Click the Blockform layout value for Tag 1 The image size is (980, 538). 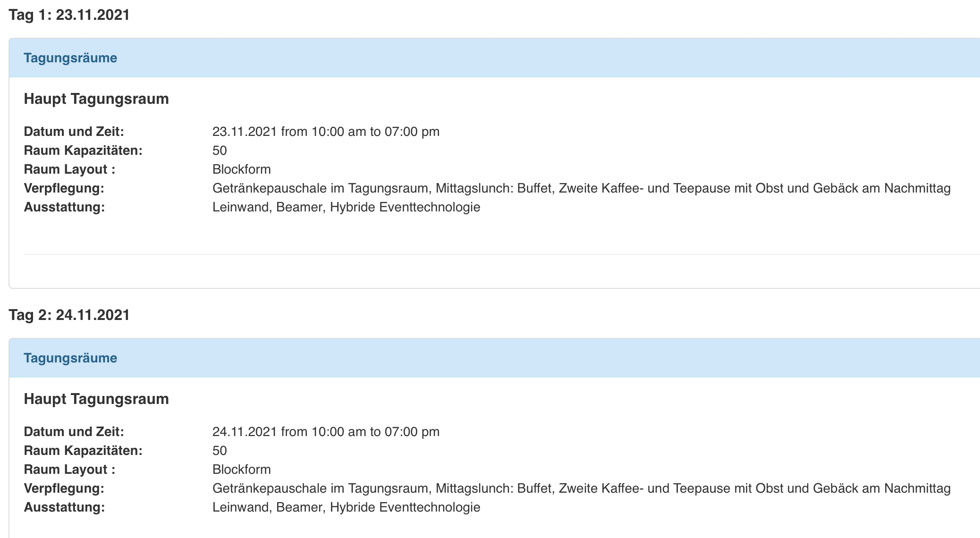pos(242,169)
